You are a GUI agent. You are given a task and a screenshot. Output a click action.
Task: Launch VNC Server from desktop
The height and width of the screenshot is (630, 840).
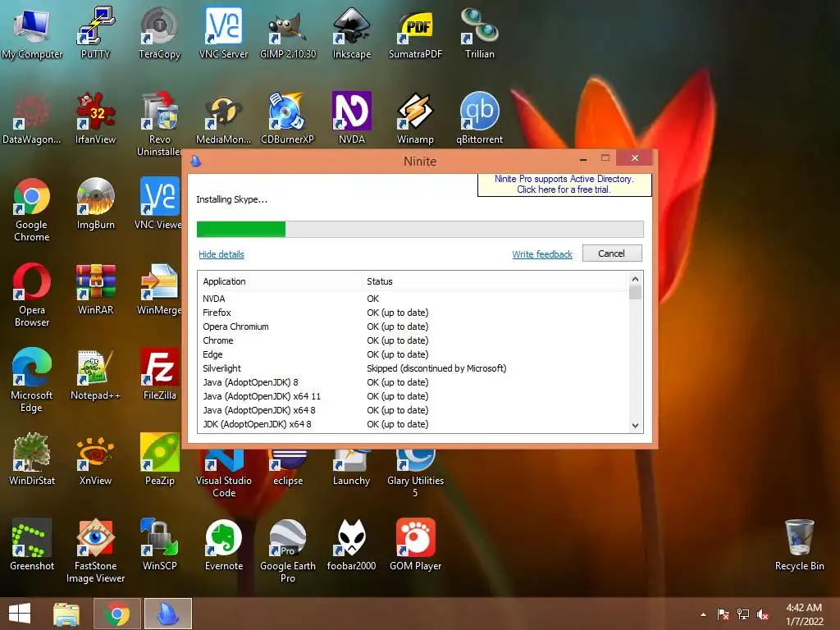pos(223,33)
